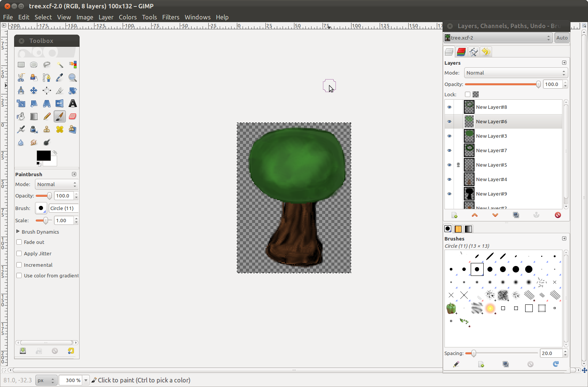Select the Free Select lasso tool
The width and height of the screenshot is (588, 387).
pyautogui.click(x=47, y=65)
